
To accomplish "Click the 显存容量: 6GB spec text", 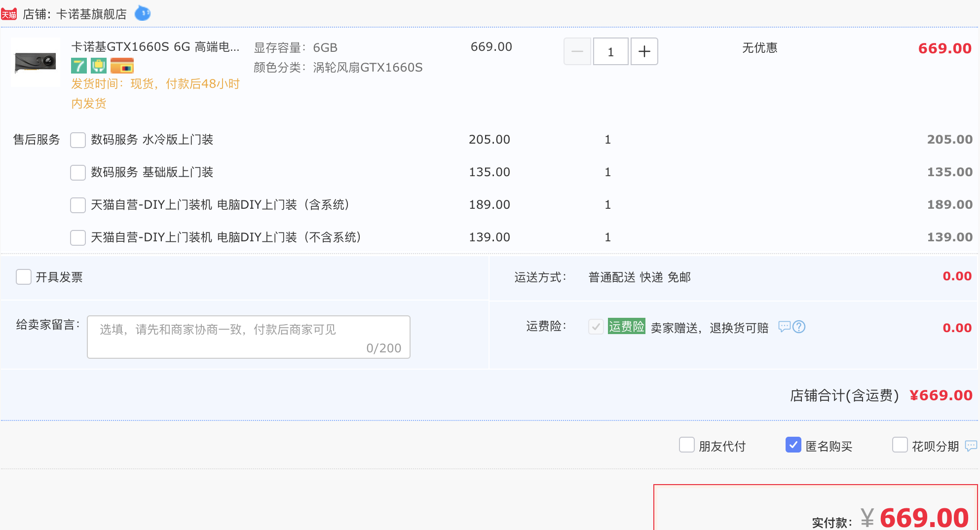I will (296, 48).
